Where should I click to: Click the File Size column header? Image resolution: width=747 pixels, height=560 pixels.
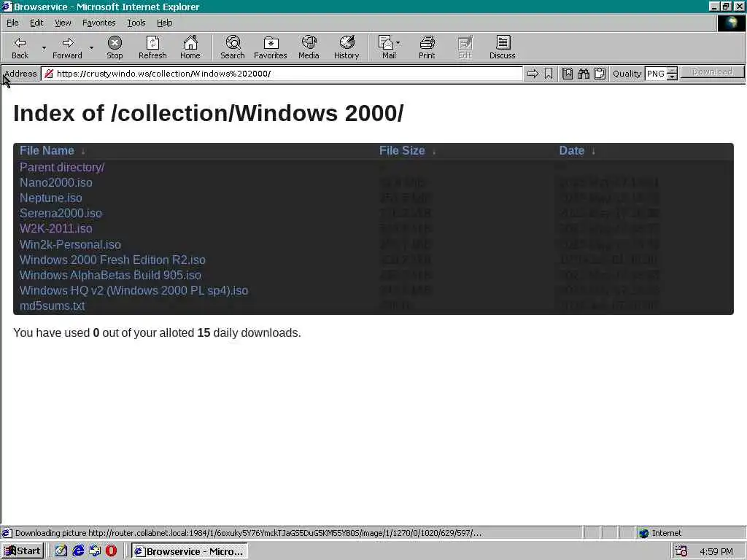click(402, 150)
